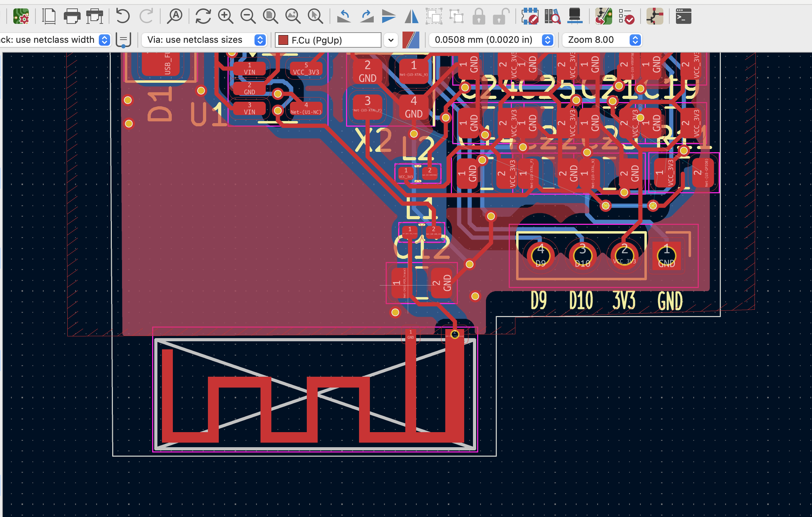This screenshot has width=812, height=517.
Task: Click the Zoom Out magnifier
Action: (248, 16)
